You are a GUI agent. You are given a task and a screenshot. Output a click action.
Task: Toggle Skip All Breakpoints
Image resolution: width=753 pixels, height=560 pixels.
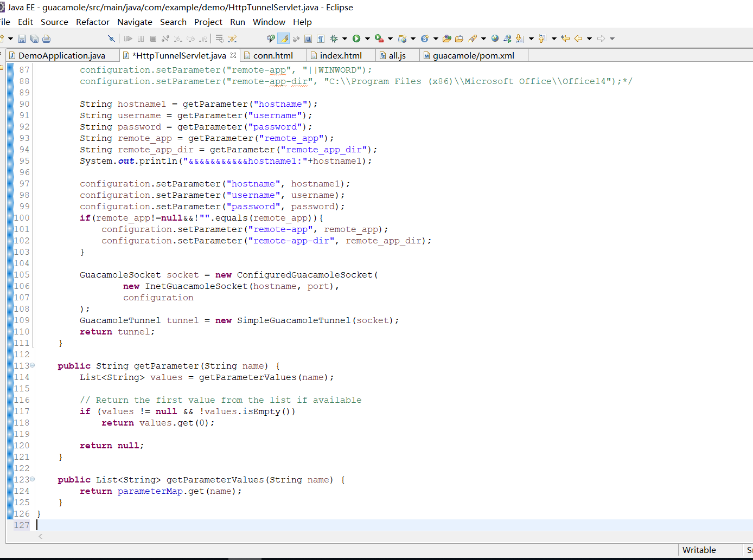(111, 38)
